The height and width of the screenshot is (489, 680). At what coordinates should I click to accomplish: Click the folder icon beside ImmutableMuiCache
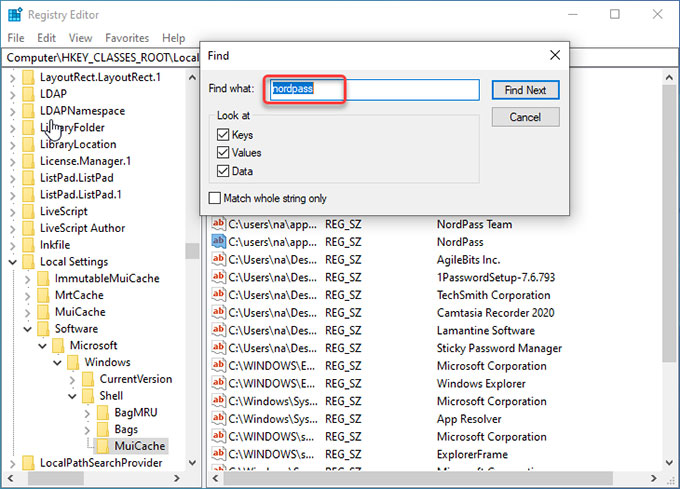pyautogui.click(x=43, y=279)
